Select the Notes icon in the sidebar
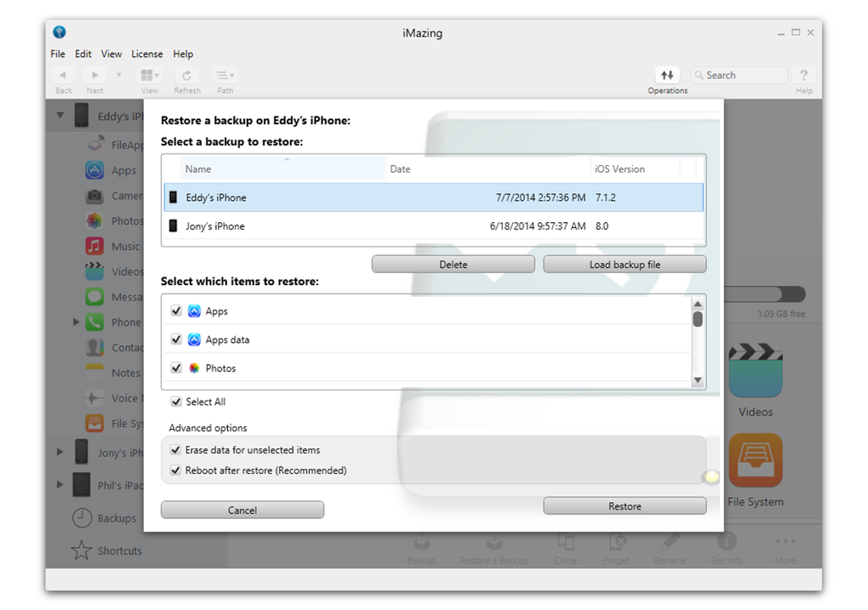The height and width of the screenshot is (610, 868). [94, 373]
